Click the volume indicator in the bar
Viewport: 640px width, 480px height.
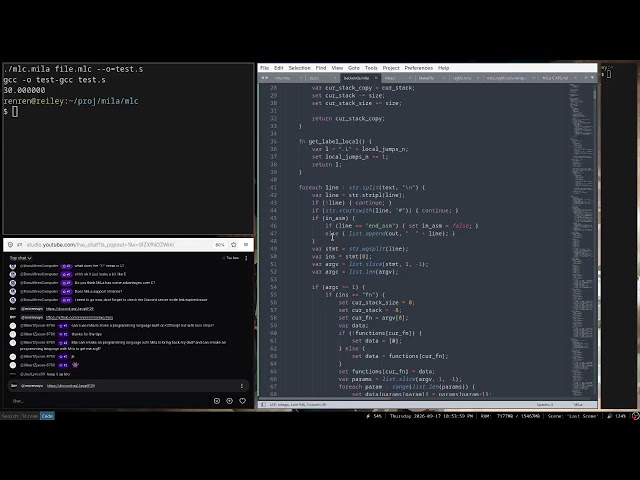point(617,416)
